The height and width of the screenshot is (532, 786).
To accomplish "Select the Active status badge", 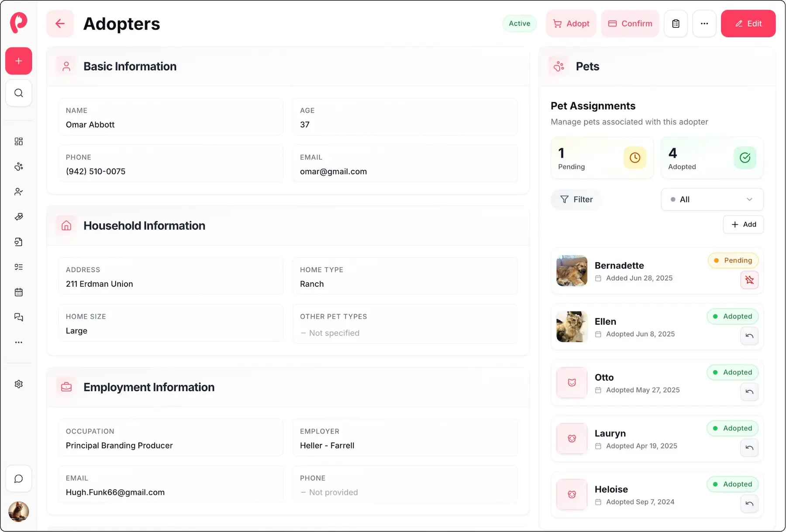I will [x=519, y=24].
